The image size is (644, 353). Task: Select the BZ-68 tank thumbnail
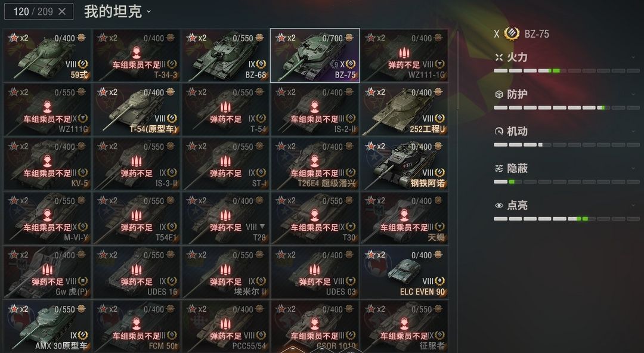[x=225, y=55]
